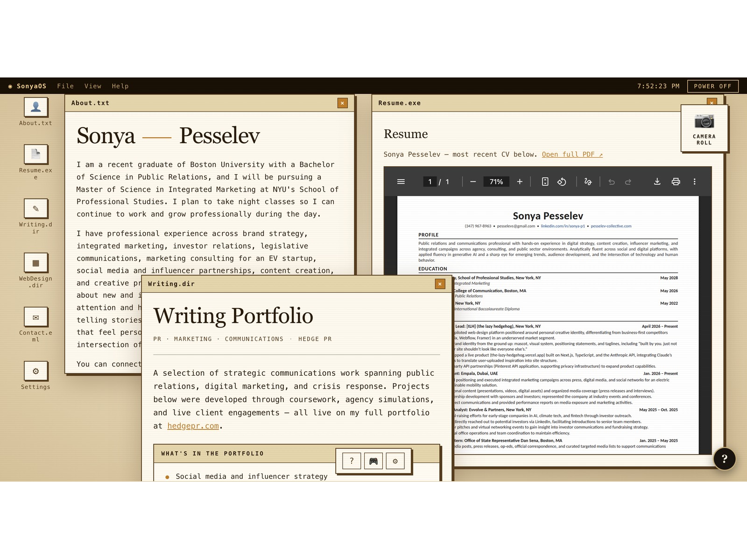The height and width of the screenshot is (560, 747).
Task: Close the Writing.dir window
Action: click(x=440, y=284)
